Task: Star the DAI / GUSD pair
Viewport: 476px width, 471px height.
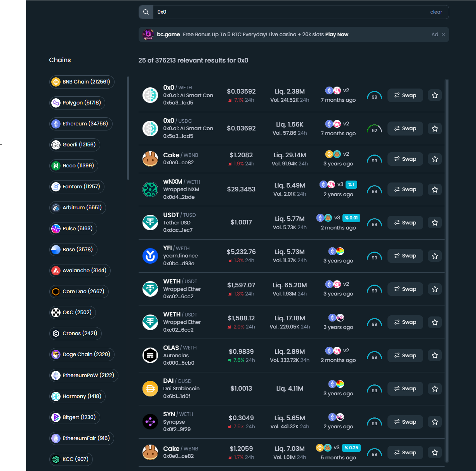Action: click(435, 389)
